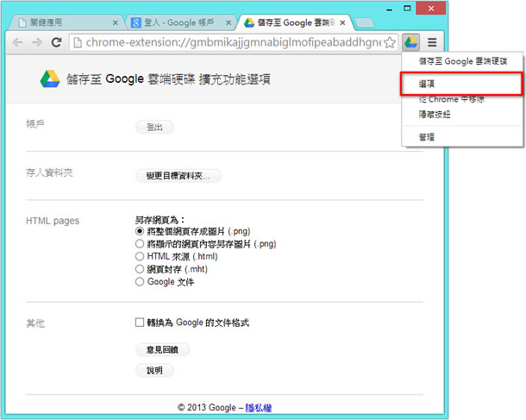The image size is (526, 420).
Task: Open the Chrome hamburger menu
Action: [432, 41]
